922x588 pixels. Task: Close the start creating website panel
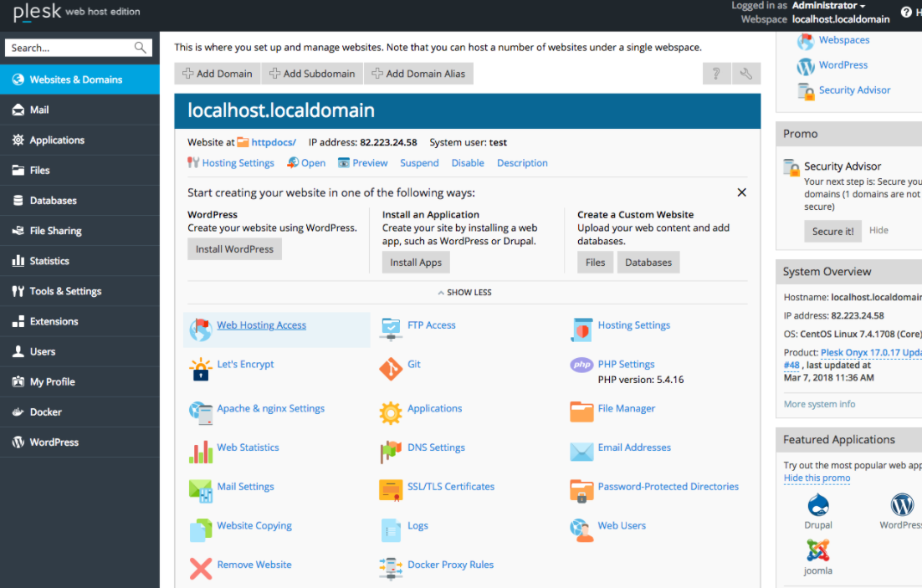[x=741, y=192]
